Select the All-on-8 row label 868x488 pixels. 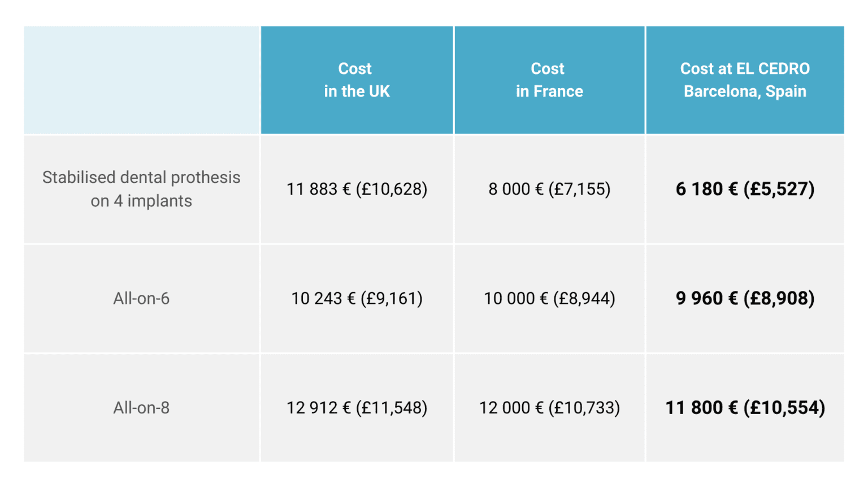click(141, 408)
